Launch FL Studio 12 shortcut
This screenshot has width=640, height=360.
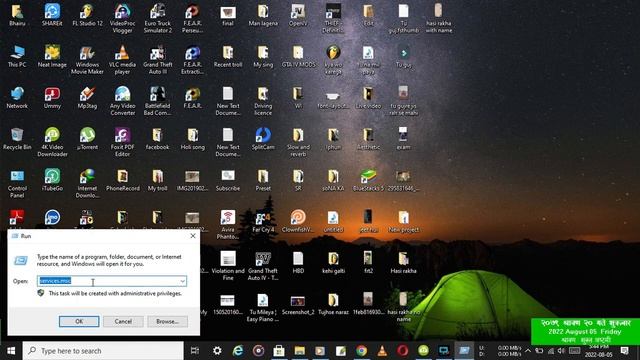(87, 15)
